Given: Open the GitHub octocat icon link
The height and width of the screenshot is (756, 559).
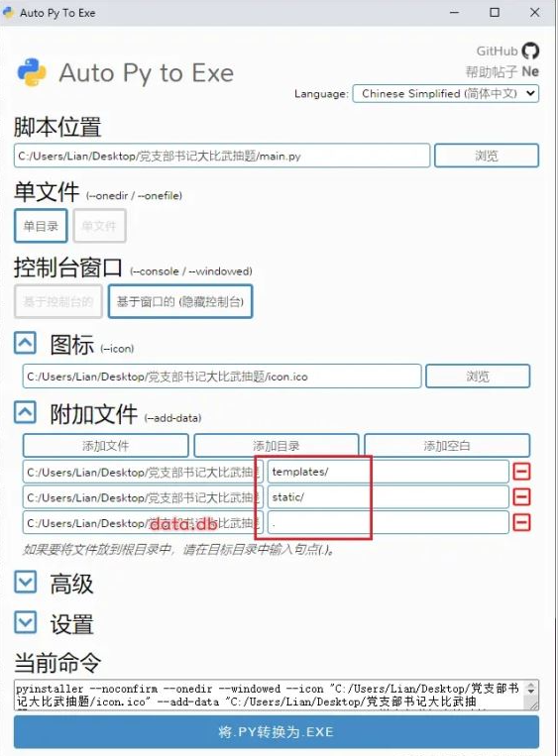Looking at the screenshot, I should coord(530,51).
